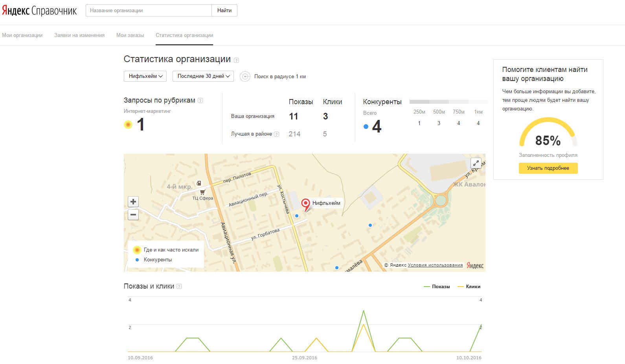Click the gas station icon on the map
This screenshot has height=364, width=625.
tap(199, 183)
